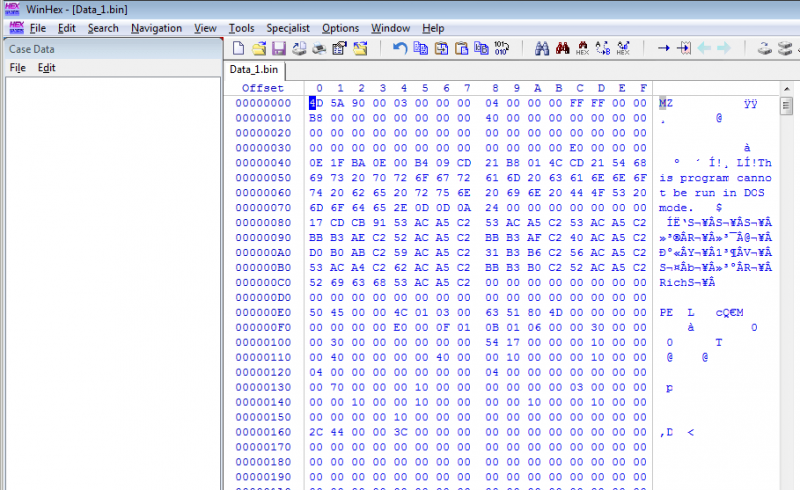Click 'PE' text in the ASCII pane
The height and width of the screenshot is (490, 800).
666,312
